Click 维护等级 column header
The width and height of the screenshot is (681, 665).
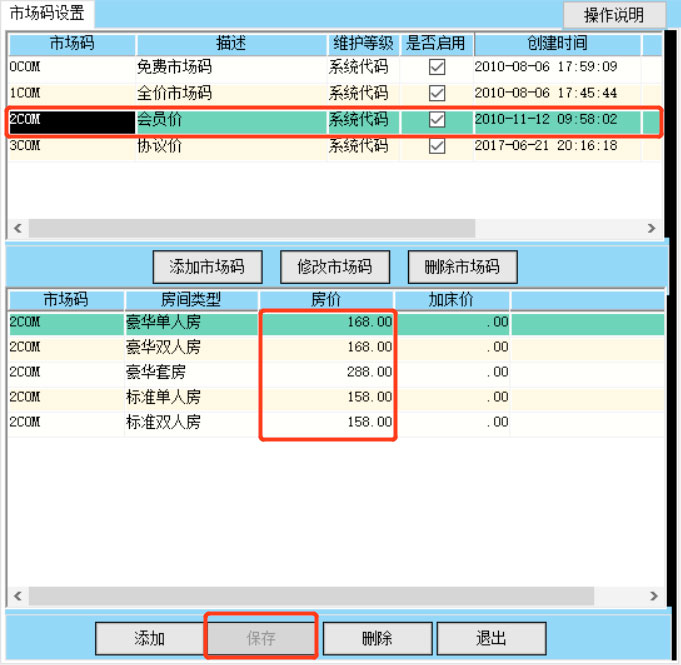[363, 43]
